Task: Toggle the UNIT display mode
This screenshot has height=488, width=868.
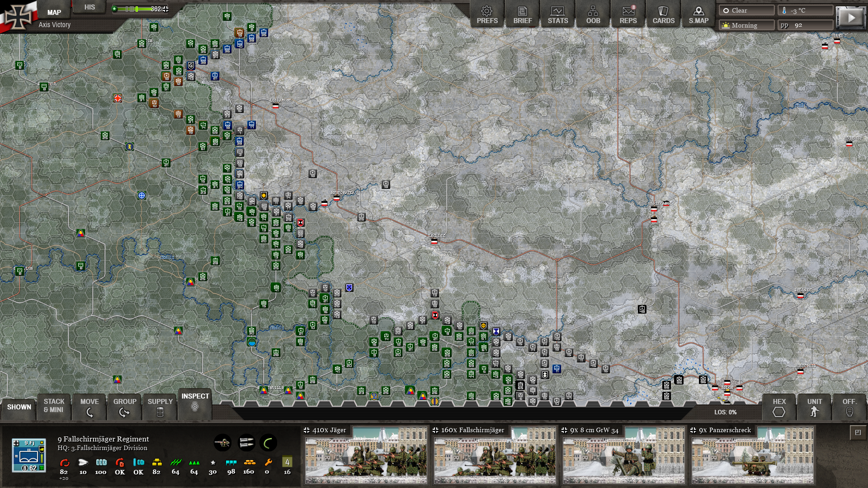Action: [x=814, y=407]
